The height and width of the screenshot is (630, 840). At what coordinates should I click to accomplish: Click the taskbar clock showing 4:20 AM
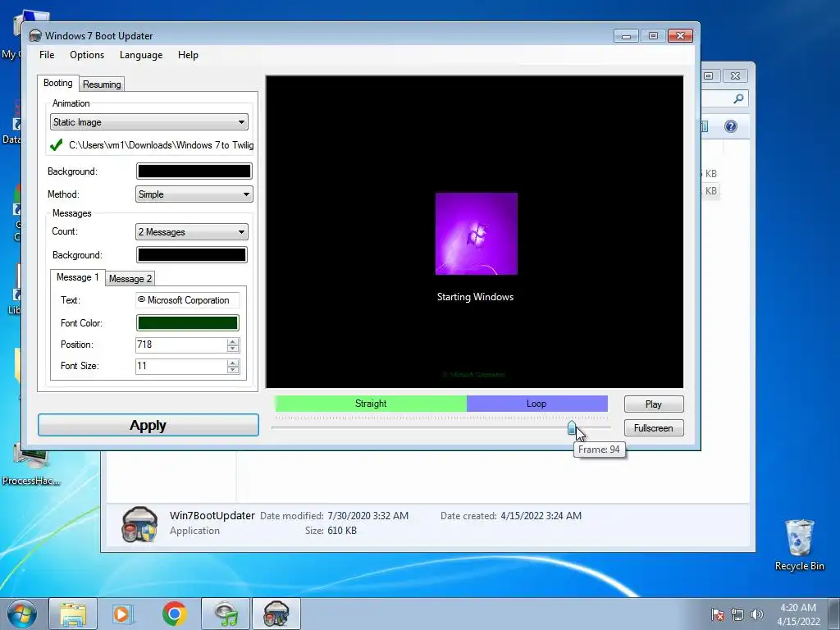(798, 614)
